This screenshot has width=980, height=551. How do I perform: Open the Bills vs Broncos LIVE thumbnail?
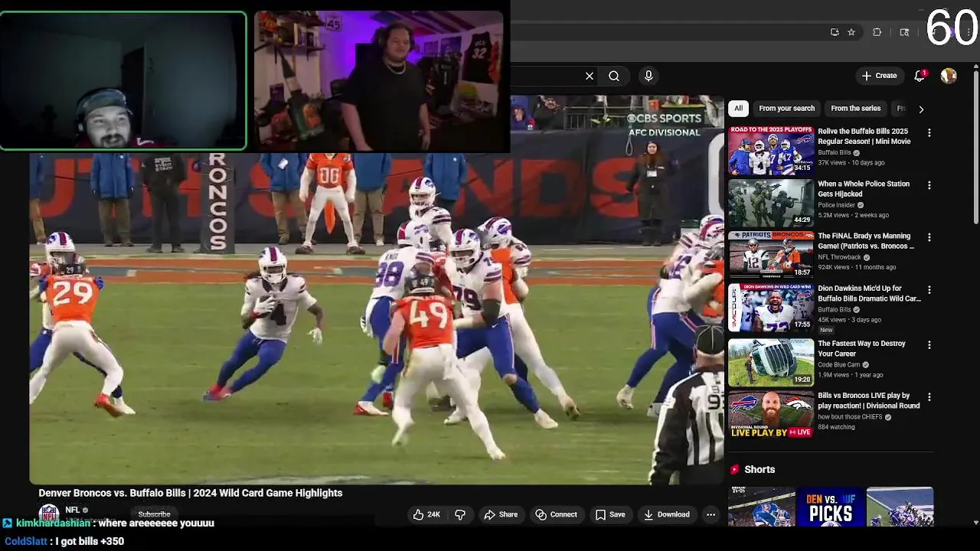click(771, 415)
